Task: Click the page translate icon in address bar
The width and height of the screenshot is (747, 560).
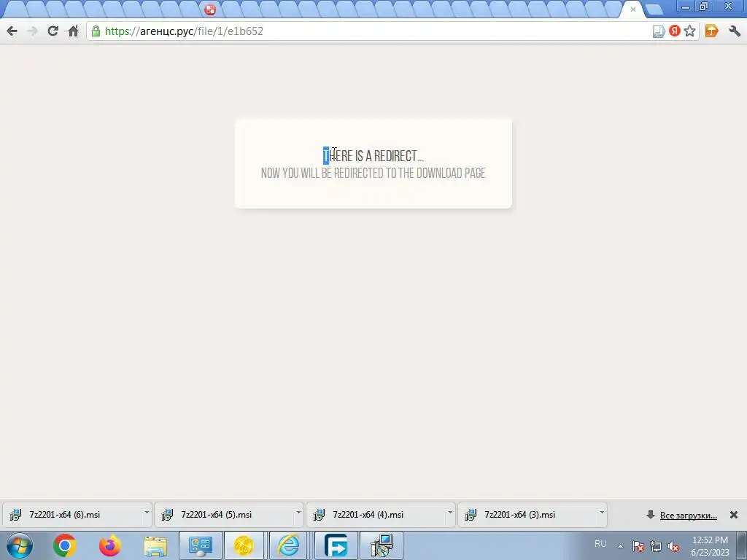Action: (x=659, y=31)
